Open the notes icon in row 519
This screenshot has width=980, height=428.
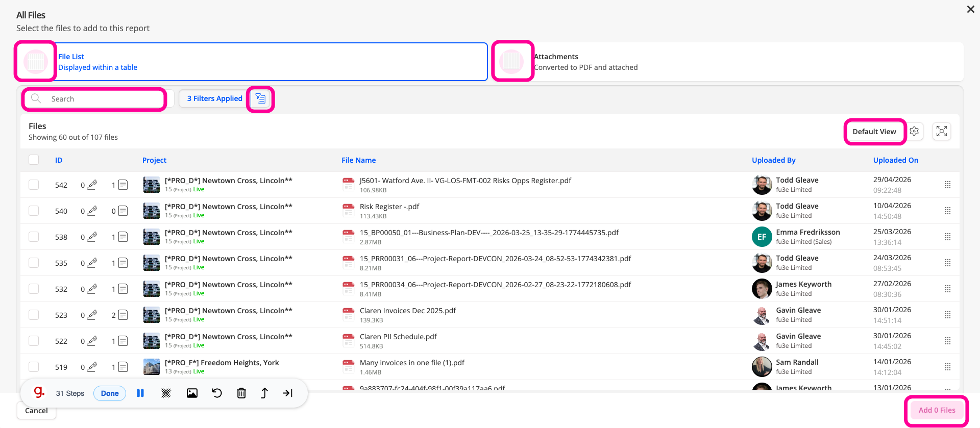123,367
